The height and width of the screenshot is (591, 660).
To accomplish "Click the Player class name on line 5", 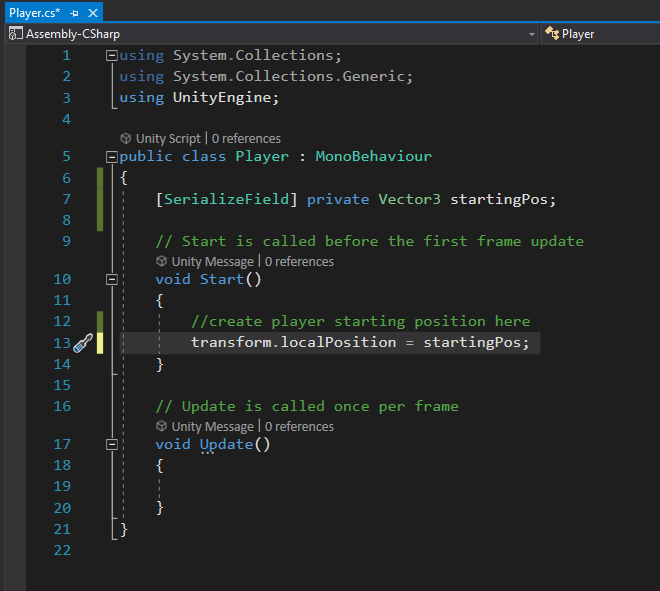I will pyautogui.click(x=262, y=157).
